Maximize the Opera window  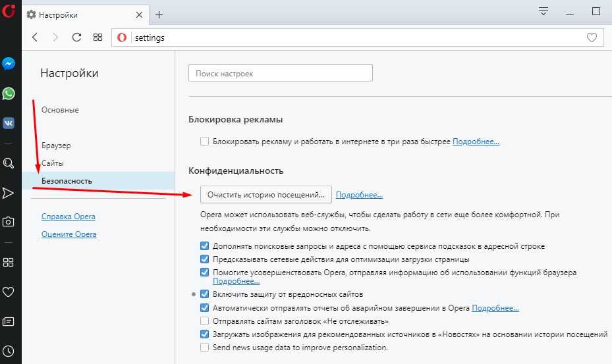pos(596,11)
